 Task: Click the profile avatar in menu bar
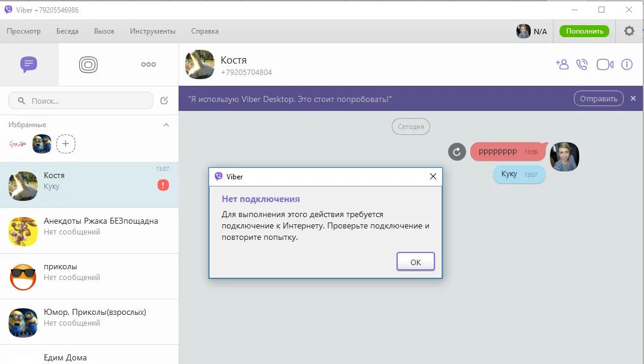click(523, 31)
